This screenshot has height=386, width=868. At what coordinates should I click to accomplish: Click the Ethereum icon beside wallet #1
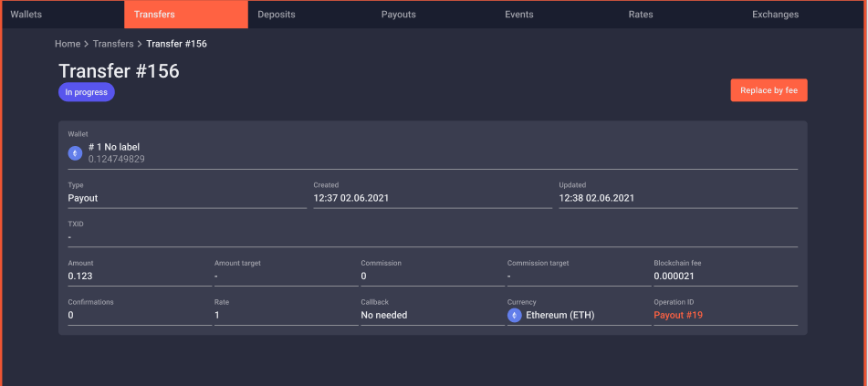tap(76, 152)
